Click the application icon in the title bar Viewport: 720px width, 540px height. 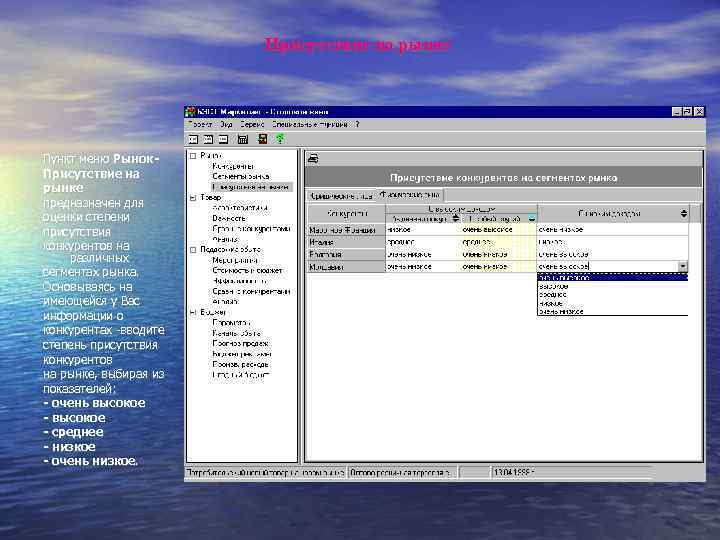click(x=192, y=113)
